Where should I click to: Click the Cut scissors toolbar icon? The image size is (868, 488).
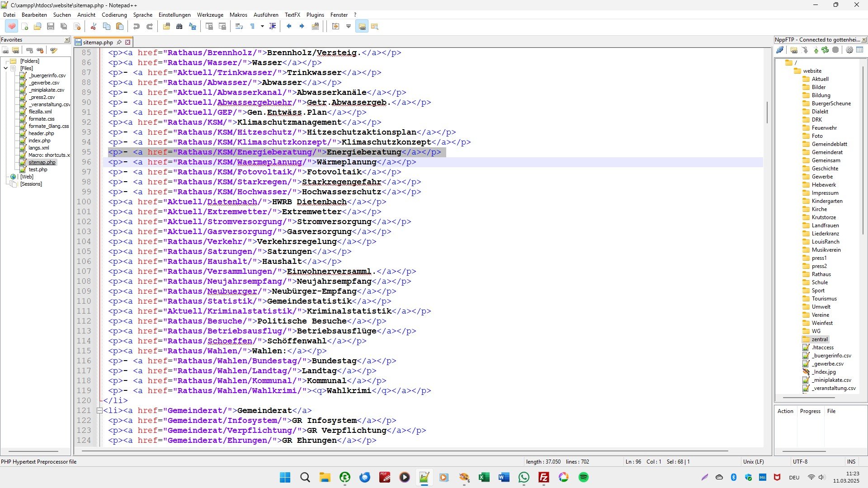click(x=94, y=26)
